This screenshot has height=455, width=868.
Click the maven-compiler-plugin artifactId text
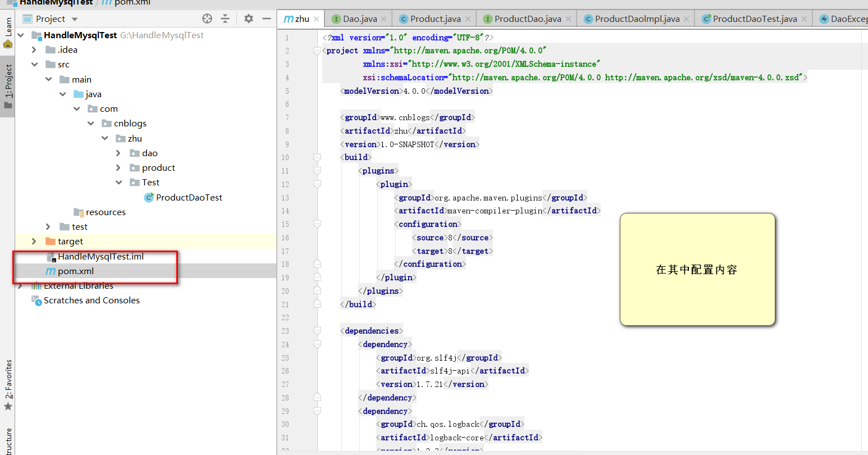click(x=495, y=211)
